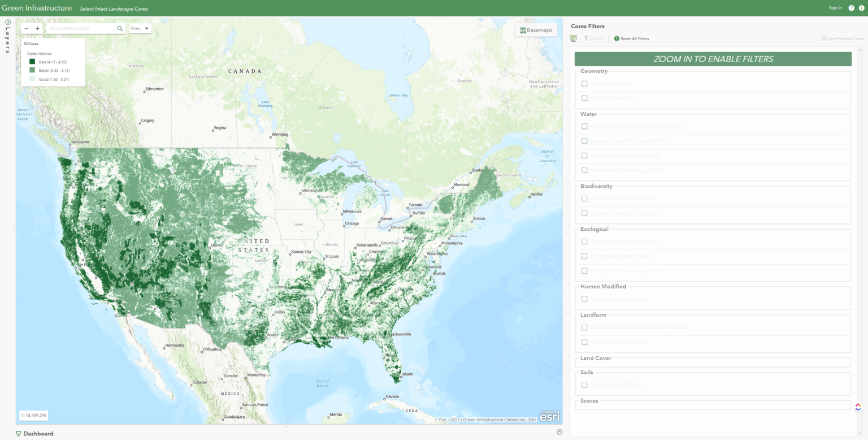Click the address search magnifier icon
The height and width of the screenshot is (440, 868).
[119, 28]
